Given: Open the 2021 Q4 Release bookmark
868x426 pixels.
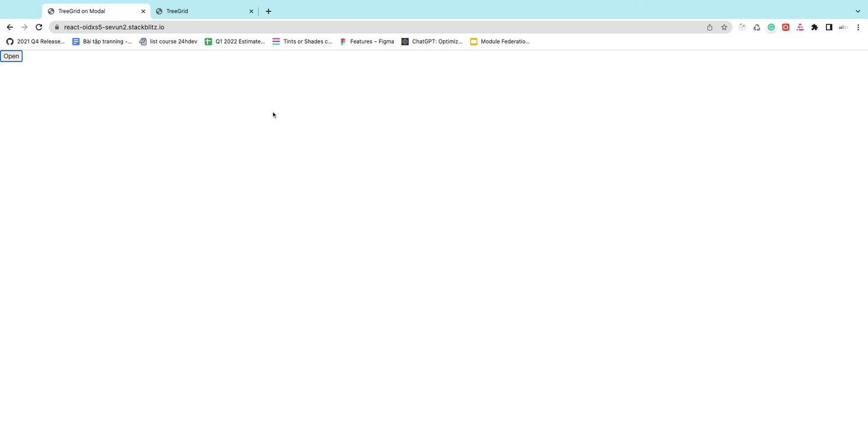Looking at the screenshot, I should click(x=35, y=41).
